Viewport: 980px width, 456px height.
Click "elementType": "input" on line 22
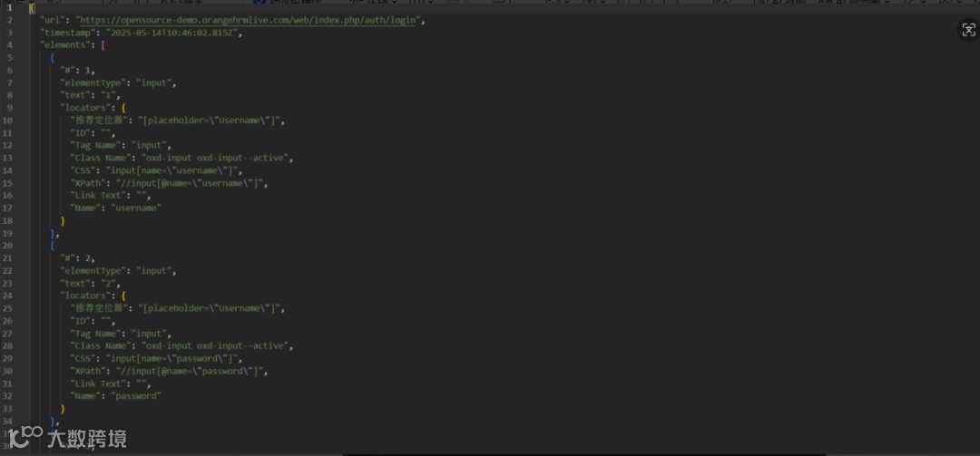(x=118, y=270)
